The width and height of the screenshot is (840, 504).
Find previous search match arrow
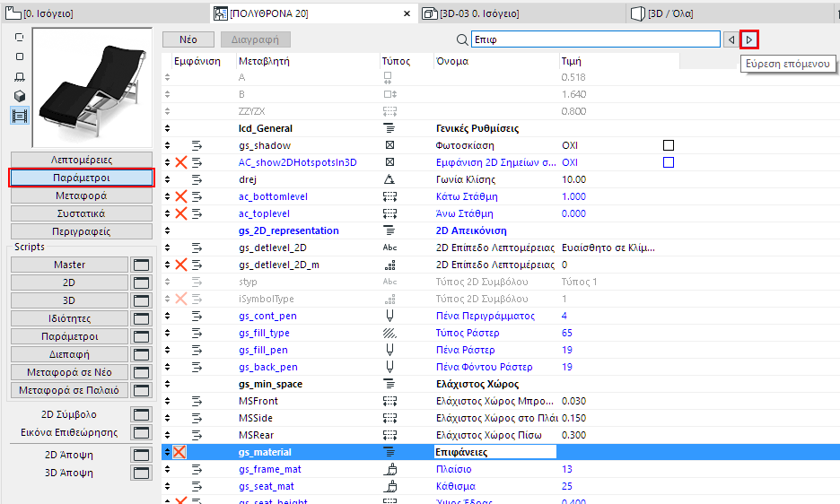731,39
